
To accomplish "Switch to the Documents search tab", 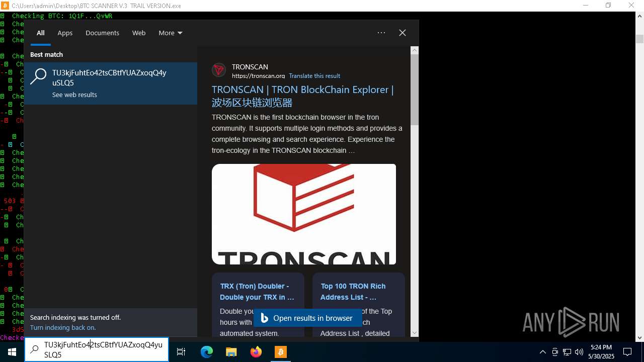I will coord(102,33).
